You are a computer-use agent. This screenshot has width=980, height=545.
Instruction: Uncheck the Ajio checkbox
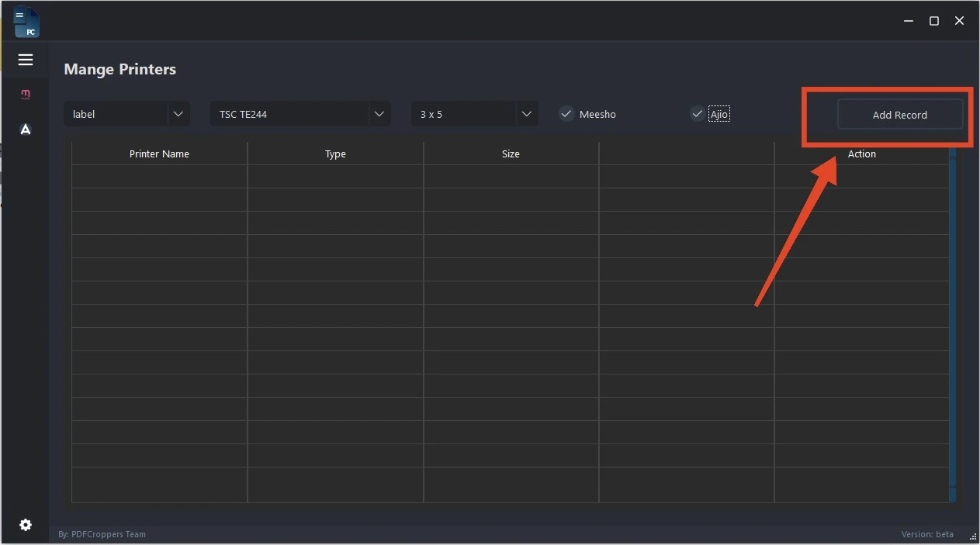(x=698, y=114)
